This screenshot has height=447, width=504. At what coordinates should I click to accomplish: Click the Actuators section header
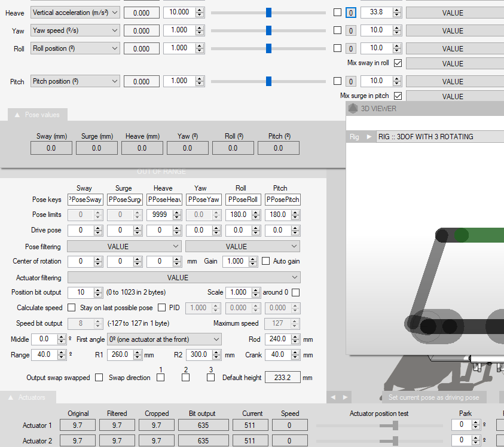[31, 397]
